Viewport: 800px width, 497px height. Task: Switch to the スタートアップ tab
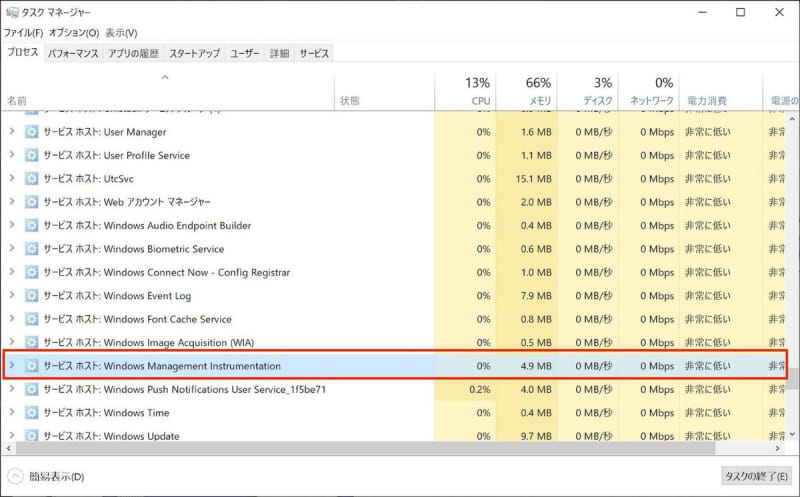tap(194, 53)
